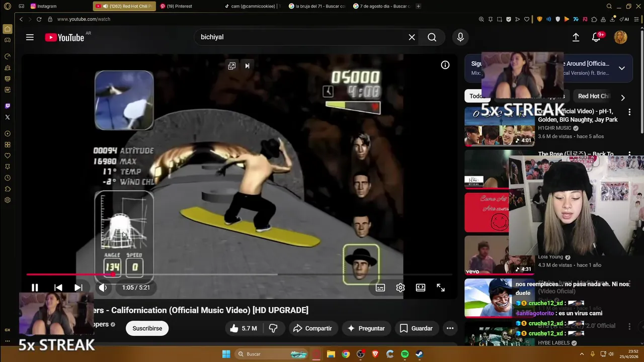Select the Red Hot Chi filter chip
Screen dimensions: 644x362
coord(594,96)
